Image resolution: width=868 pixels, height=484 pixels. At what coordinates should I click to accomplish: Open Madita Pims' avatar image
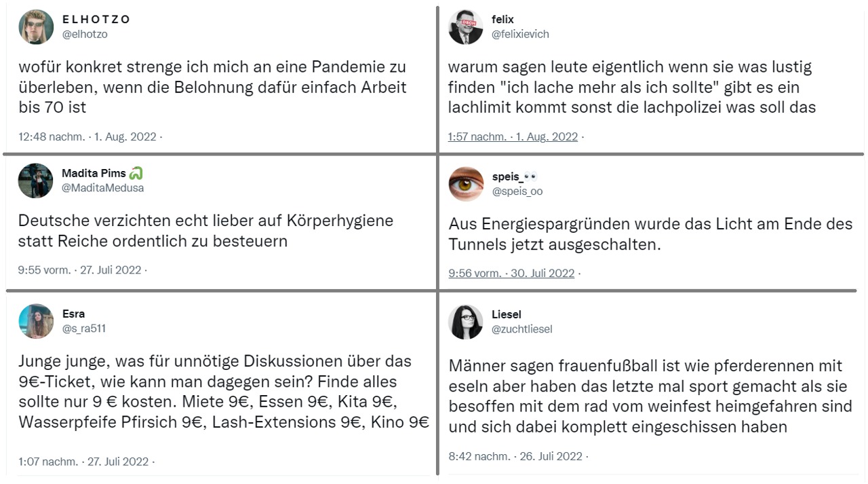coord(36,181)
